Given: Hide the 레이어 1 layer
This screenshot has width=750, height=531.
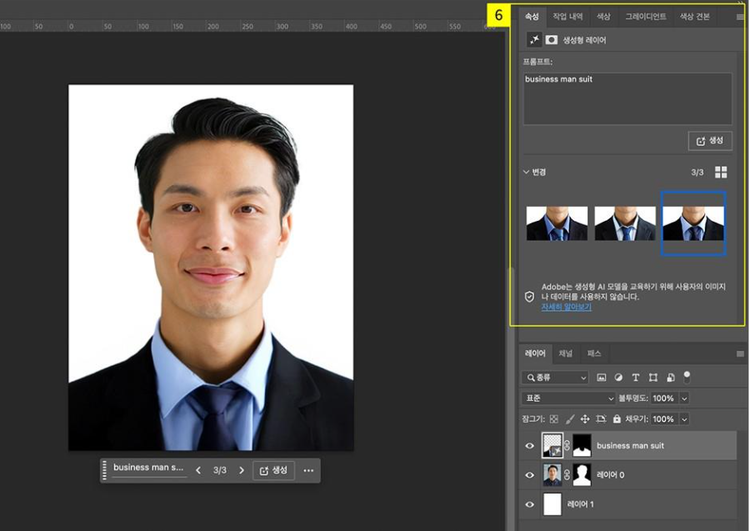Looking at the screenshot, I should (x=529, y=504).
